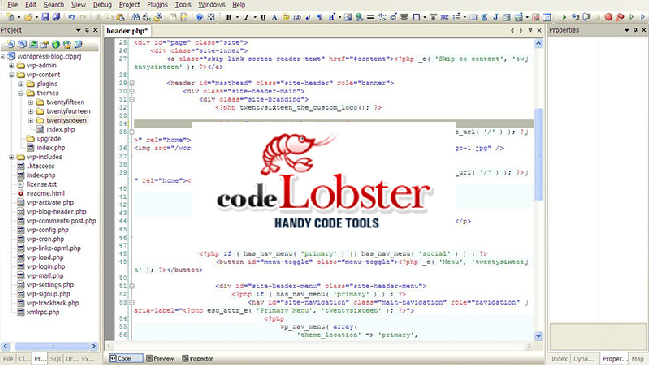Click the Save file toolbar icon
Image resolution: width=649 pixels, height=365 pixels.
click(x=45, y=17)
